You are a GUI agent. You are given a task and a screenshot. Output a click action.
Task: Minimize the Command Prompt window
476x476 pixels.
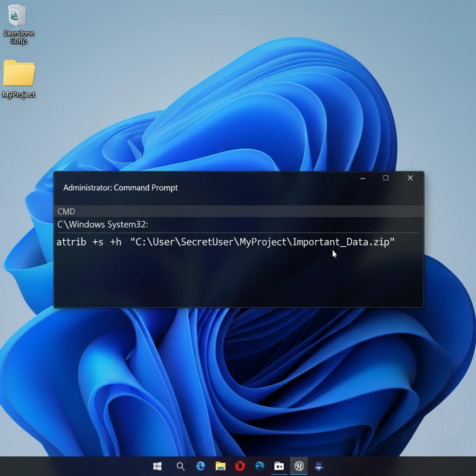click(x=363, y=178)
